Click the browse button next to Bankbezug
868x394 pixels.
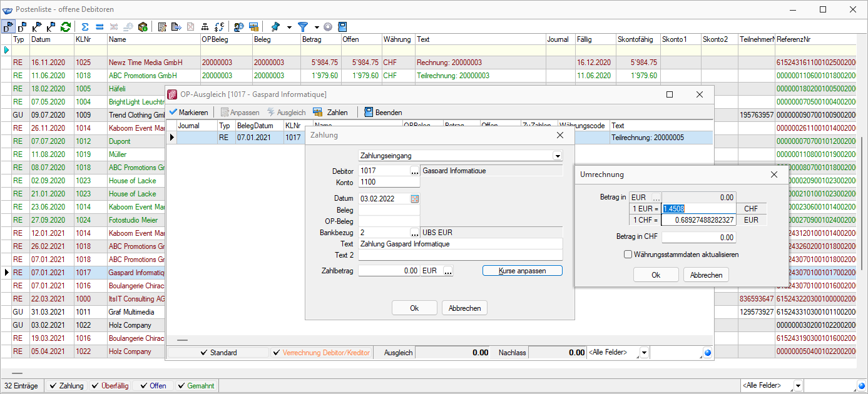(414, 233)
